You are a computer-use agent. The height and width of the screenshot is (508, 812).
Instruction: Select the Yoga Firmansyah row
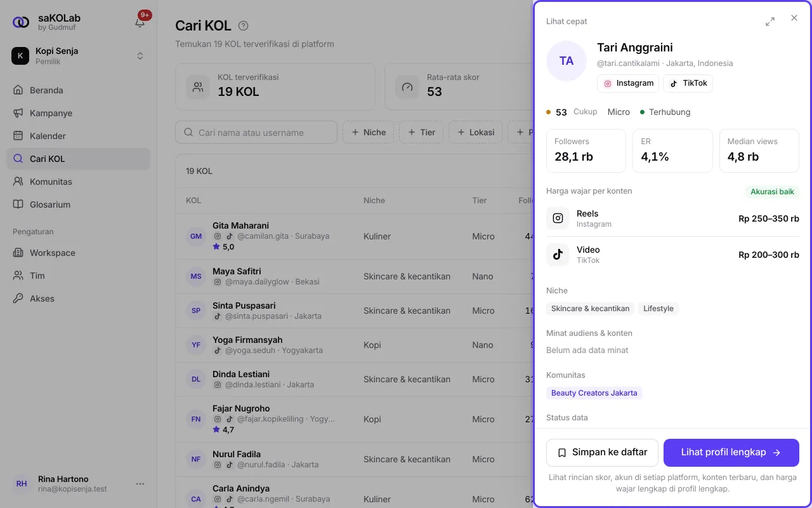tap(354, 345)
